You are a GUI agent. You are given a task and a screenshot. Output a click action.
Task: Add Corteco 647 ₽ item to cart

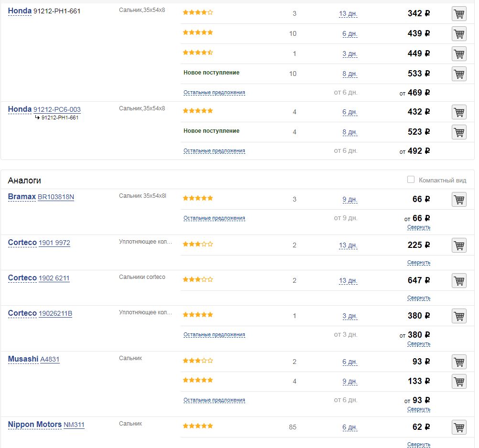pyautogui.click(x=459, y=281)
